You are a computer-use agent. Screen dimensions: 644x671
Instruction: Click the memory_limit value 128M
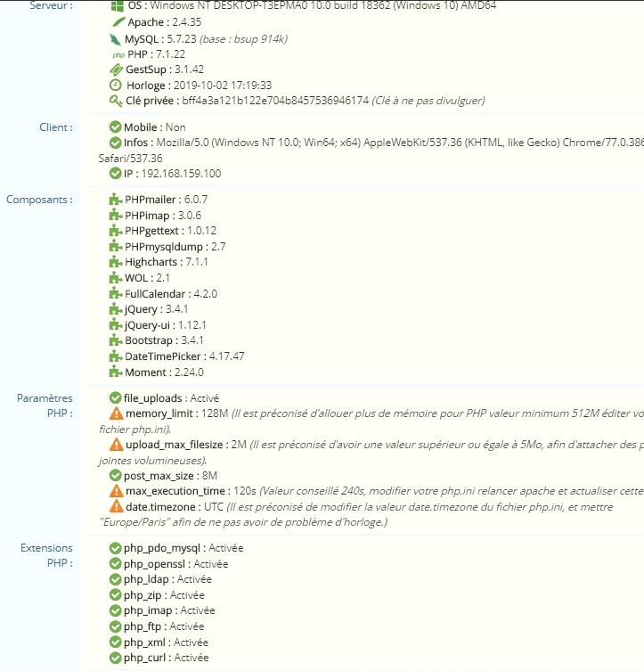(215, 413)
